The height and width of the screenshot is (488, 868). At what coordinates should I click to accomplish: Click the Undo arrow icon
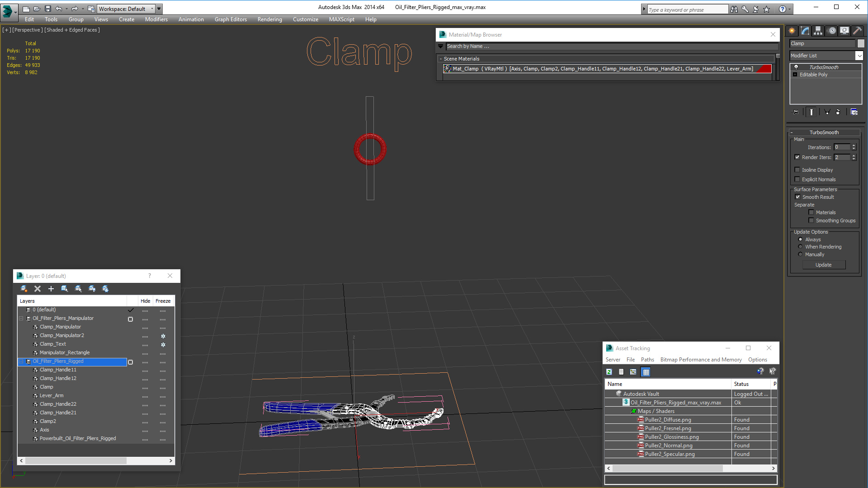click(x=58, y=9)
